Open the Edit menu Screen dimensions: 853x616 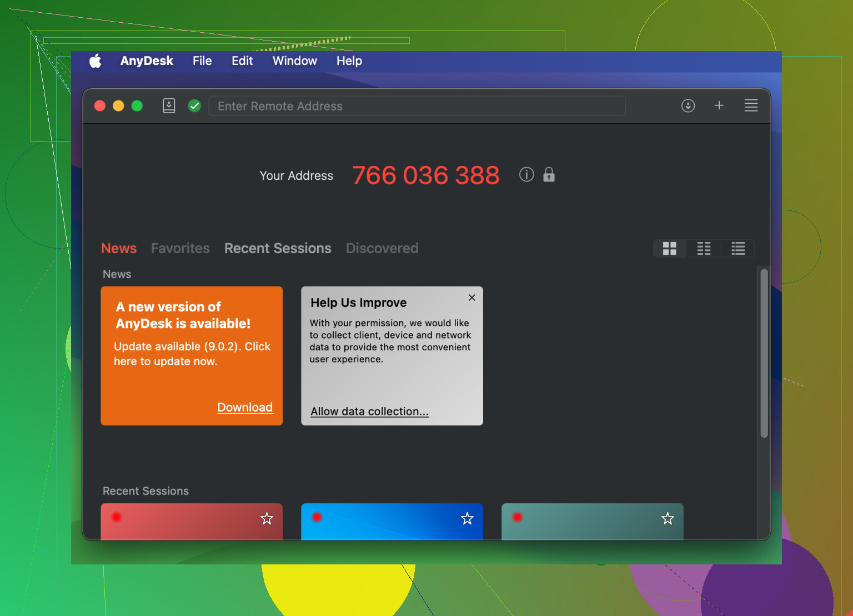click(x=242, y=61)
